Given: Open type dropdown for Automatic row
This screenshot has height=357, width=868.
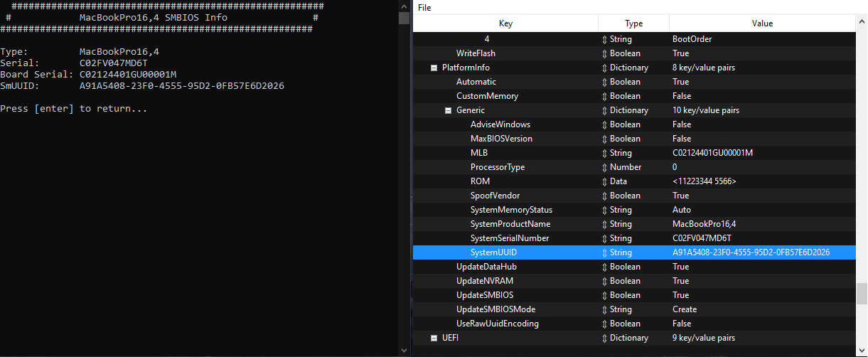Looking at the screenshot, I should point(604,82).
